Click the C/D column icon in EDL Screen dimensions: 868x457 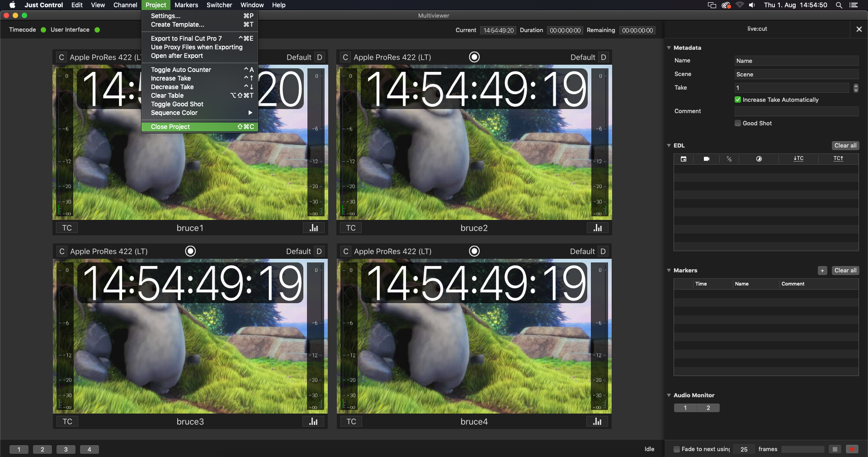[729, 159]
